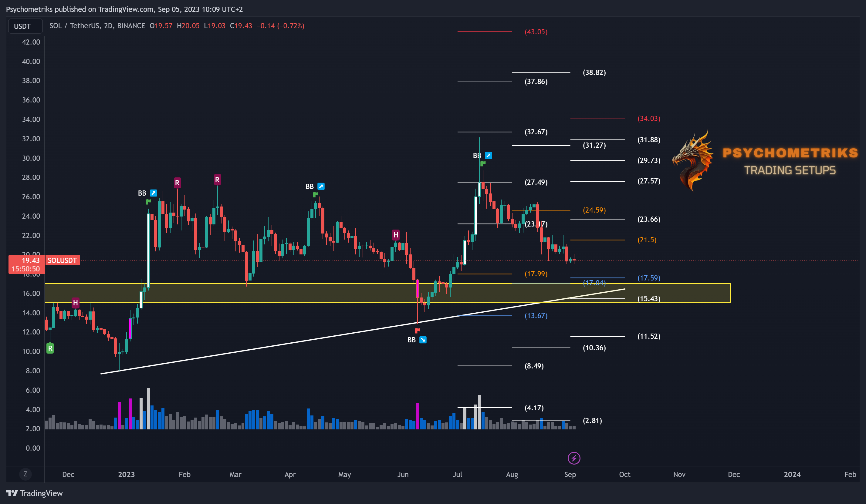Select the (34.03) red level label
This screenshot has width=866, height=504.
click(x=649, y=119)
